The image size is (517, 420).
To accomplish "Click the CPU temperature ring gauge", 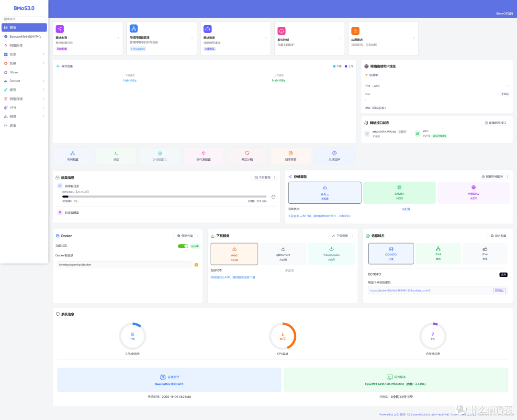I will point(282,336).
